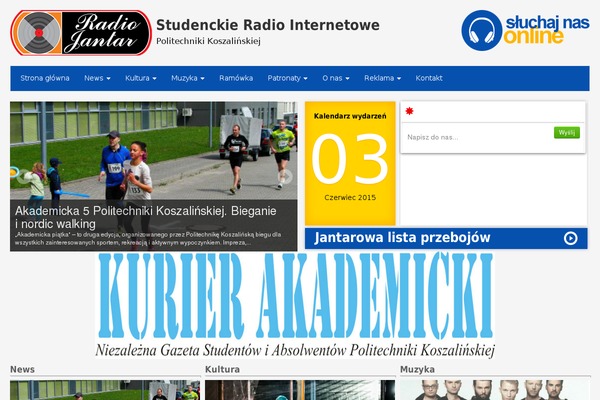Open the Kultura section heading
The width and height of the screenshot is (600, 400).
tap(222, 369)
